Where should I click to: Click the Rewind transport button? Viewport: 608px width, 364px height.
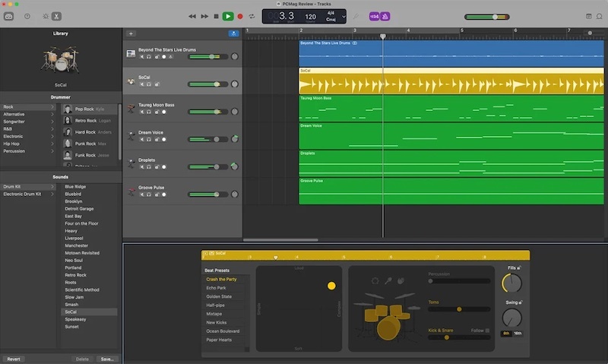[x=192, y=16]
